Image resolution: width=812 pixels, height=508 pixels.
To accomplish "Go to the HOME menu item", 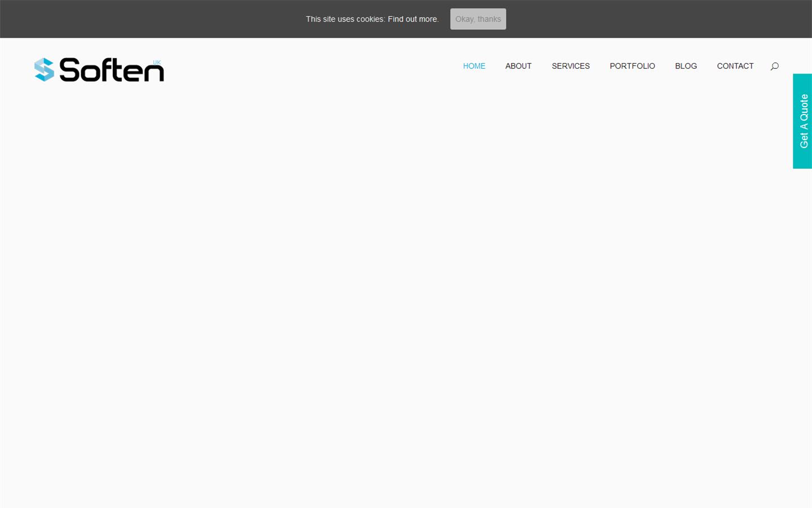I will click(474, 66).
